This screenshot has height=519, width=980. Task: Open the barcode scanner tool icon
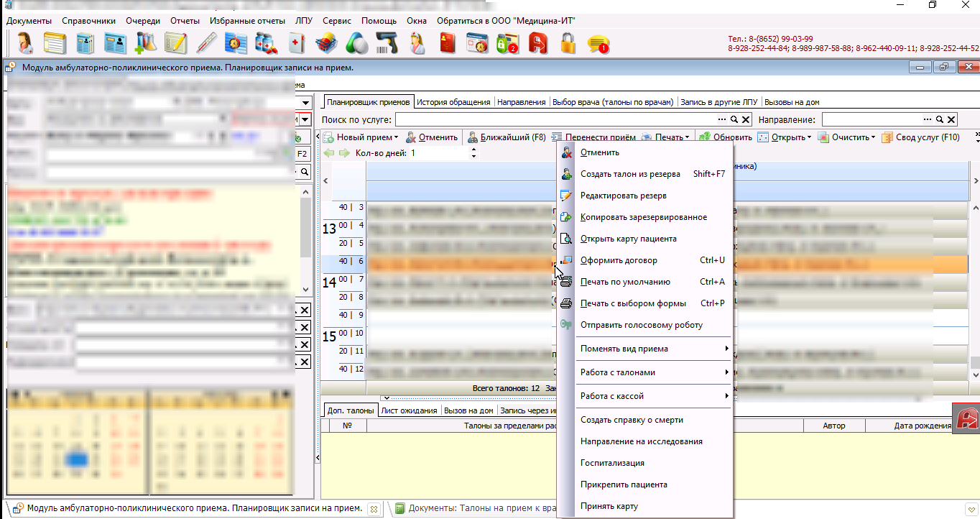coord(387,44)
